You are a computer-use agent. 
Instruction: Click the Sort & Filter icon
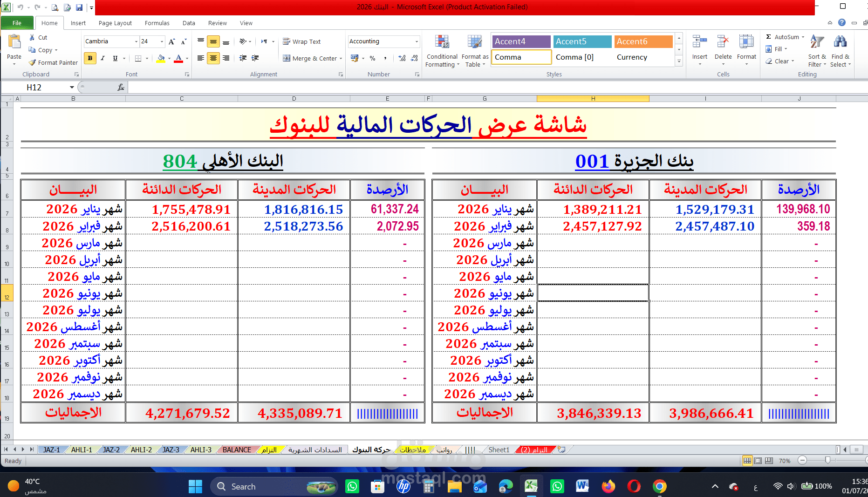817,42
